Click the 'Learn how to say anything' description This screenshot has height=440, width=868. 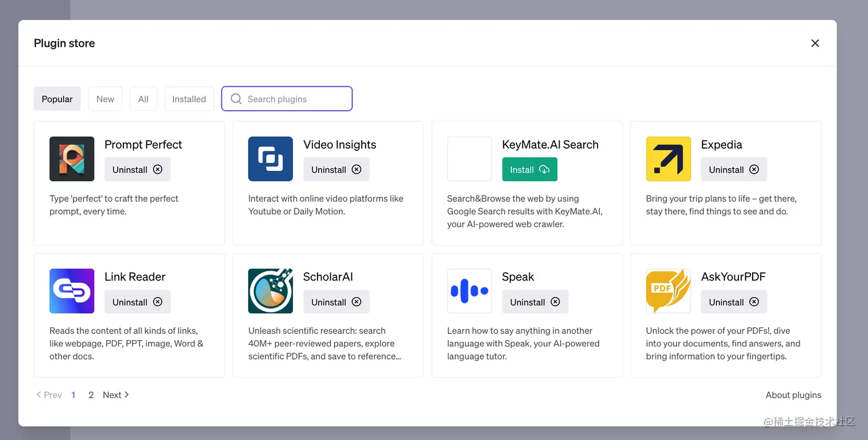click(523, 343)
